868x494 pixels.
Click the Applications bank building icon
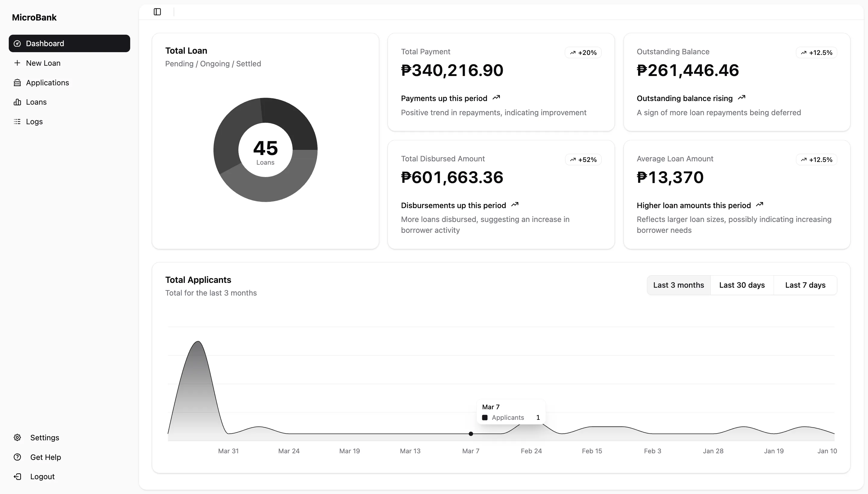pyautogui.click(x=17, y=83)
